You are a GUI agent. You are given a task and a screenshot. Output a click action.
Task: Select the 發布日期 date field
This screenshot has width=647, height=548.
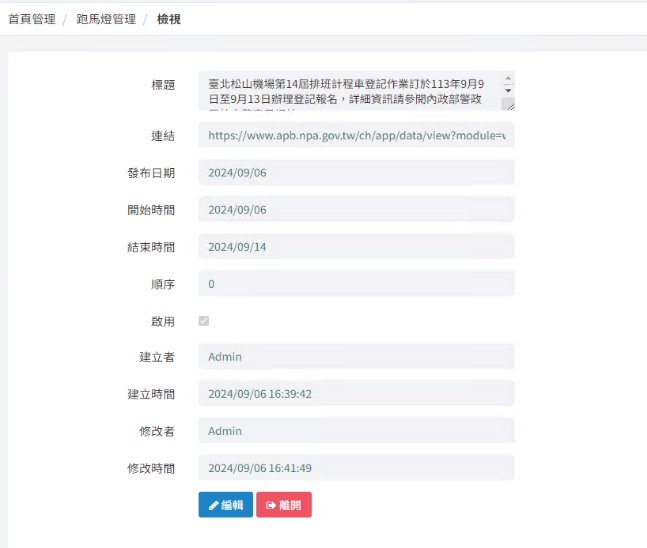(357, 172)
